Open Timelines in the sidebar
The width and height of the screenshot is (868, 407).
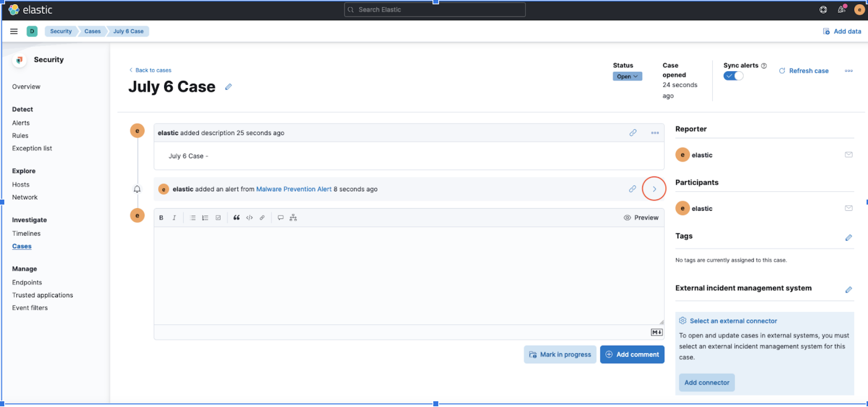pos(26,233)
